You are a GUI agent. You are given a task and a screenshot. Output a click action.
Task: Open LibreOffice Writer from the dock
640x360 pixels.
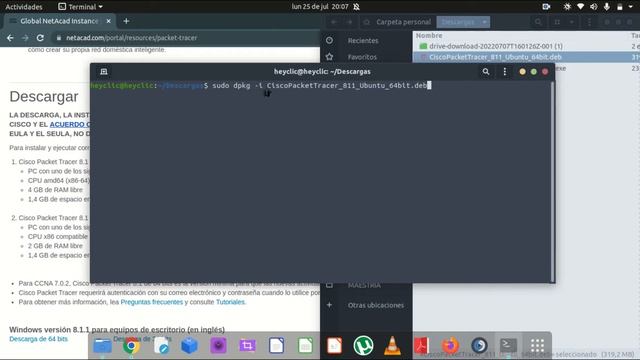(276, 346)
